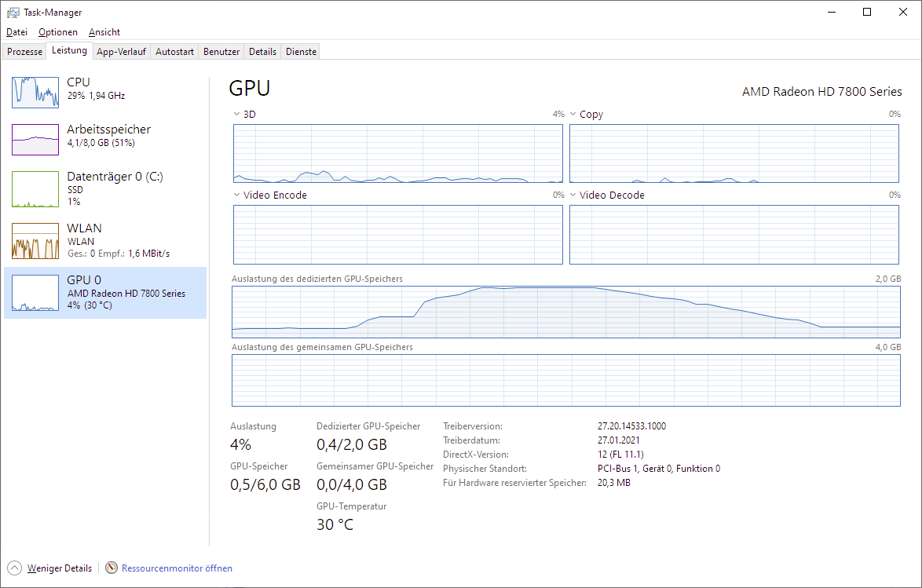The image size is (922, 588).
Task: Open the Ansicht menu
Action: pyautogui.click(x=104, y=31)
